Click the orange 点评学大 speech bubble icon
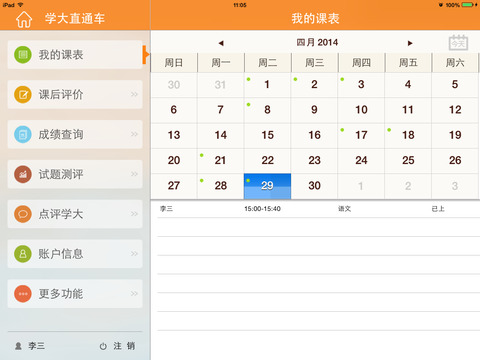 [23, 214]
